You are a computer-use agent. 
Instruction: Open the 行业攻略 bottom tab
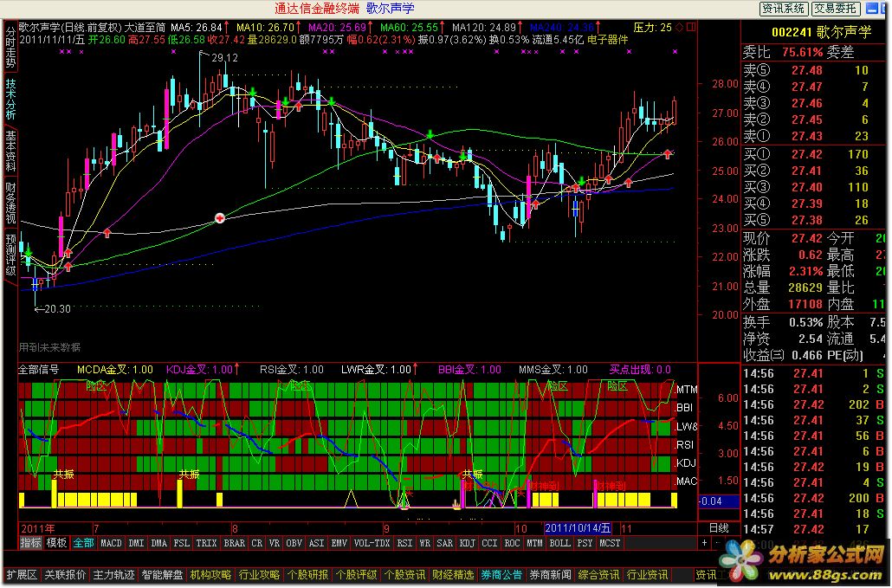260,575
